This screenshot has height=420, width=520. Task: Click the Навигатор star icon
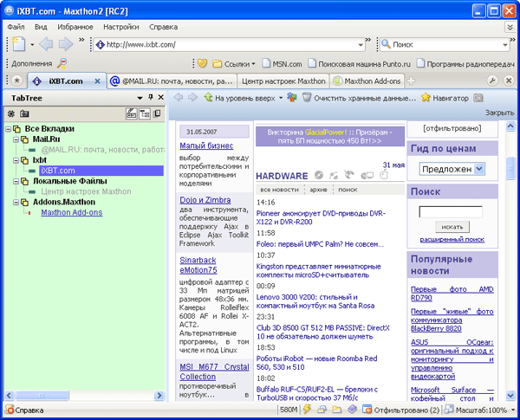click(x=426, y=98)
